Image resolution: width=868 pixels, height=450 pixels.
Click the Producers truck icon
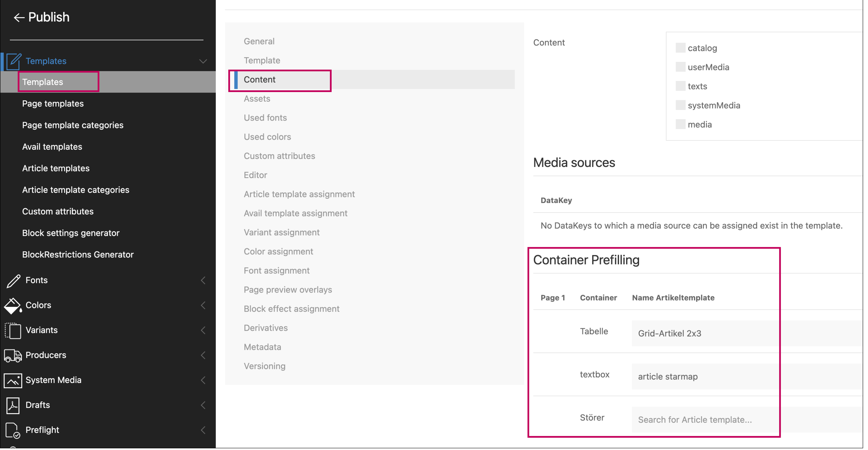pos(13,356)
